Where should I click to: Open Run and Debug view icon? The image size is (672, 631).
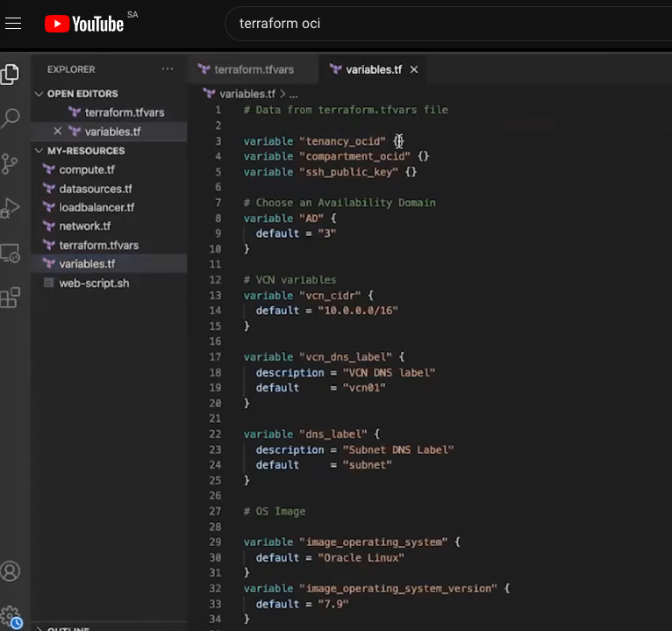(11, 208)
